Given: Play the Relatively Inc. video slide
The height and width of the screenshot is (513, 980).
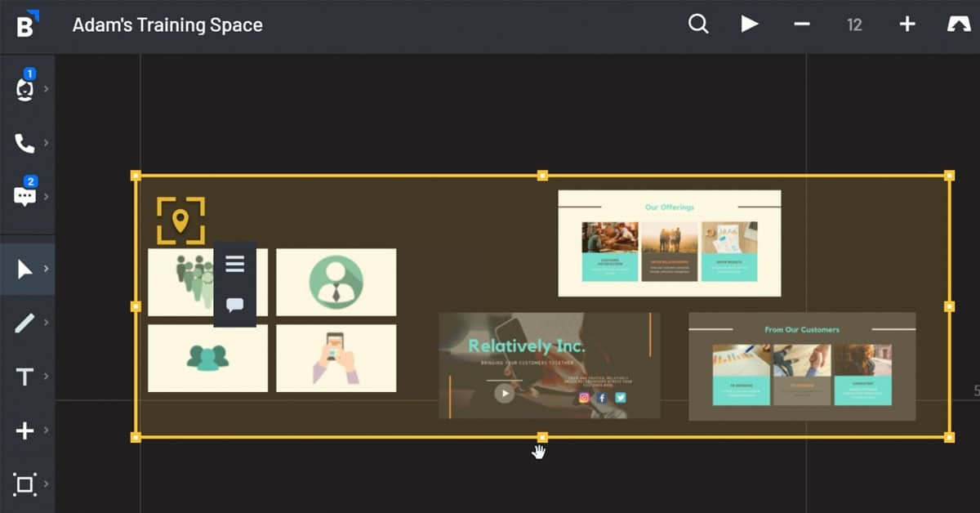Looking at the screenshot, I should click(x=505, y=393).
